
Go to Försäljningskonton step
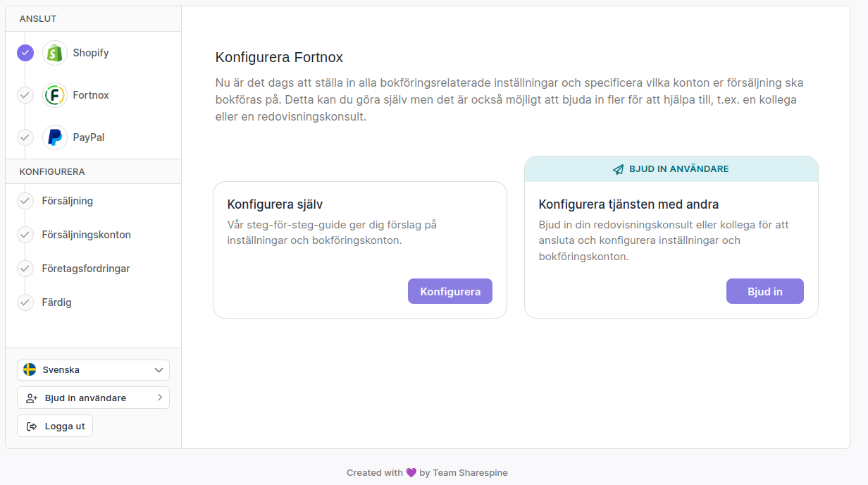point(86,235)
